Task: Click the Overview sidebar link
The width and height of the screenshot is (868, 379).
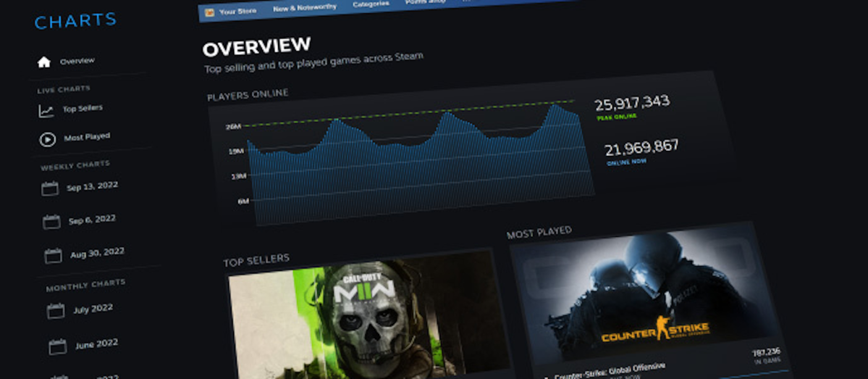Action: [x=77, y=60]
